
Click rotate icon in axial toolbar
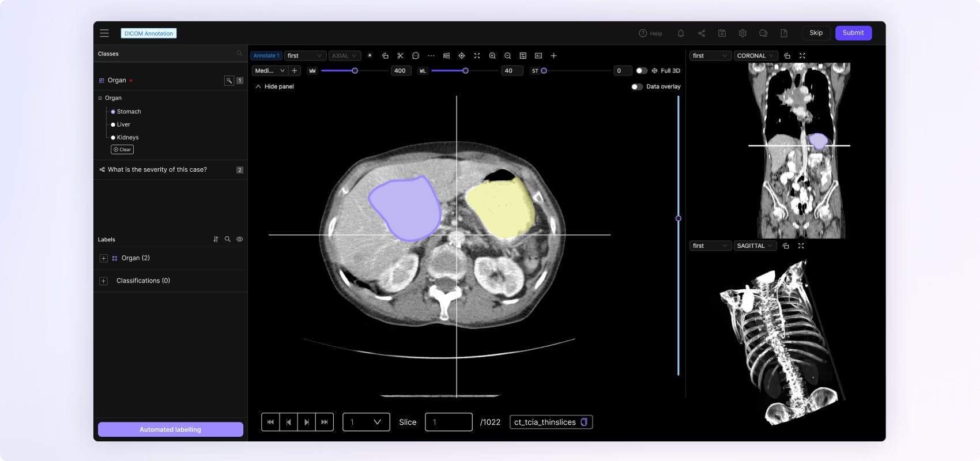(x=385, y=56)
